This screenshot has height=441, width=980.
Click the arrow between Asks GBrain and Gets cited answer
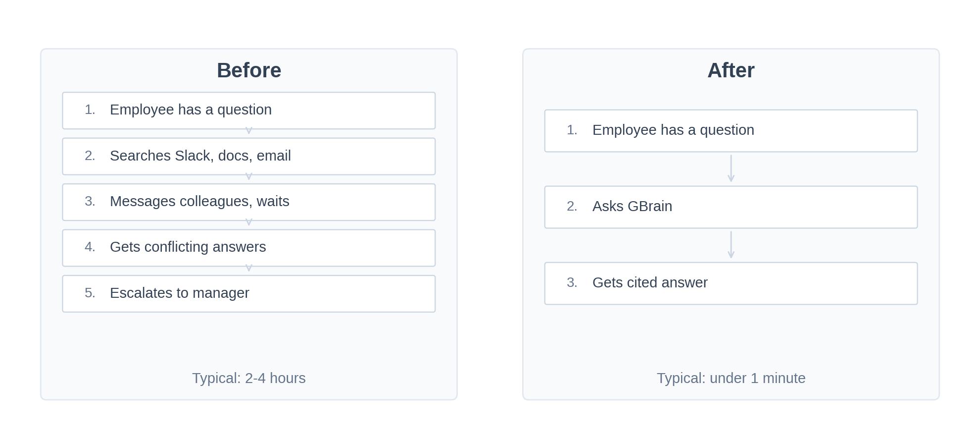tap(731, 245)
